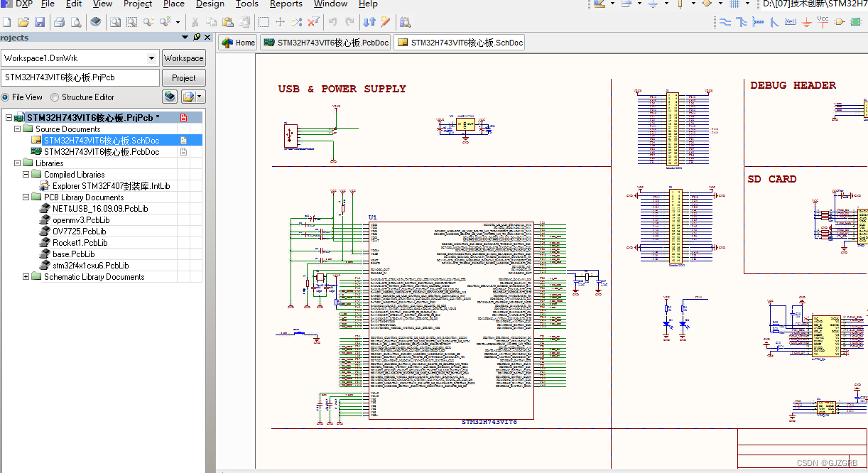Click the Cross Probe toolbar icon
868x473 pixels.
pyautogui.click(x=384, y=22)
